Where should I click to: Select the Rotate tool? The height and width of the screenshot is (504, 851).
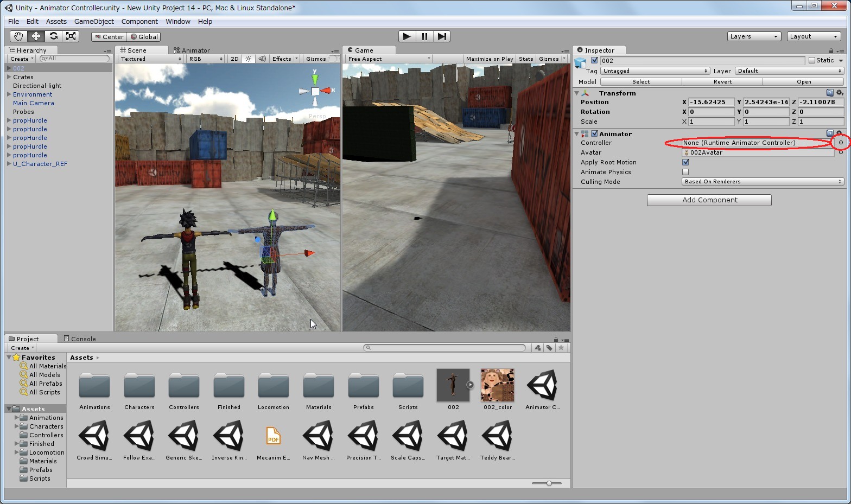tap(53, 36)
